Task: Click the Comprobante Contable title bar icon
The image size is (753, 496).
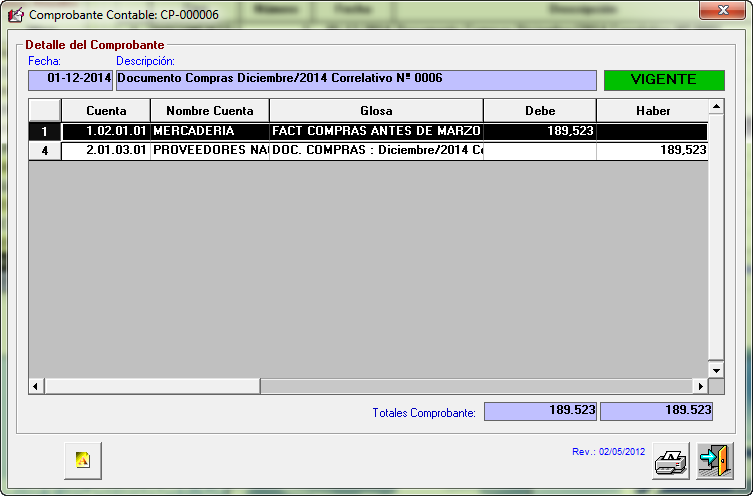Action: click(x=16, y=15)
